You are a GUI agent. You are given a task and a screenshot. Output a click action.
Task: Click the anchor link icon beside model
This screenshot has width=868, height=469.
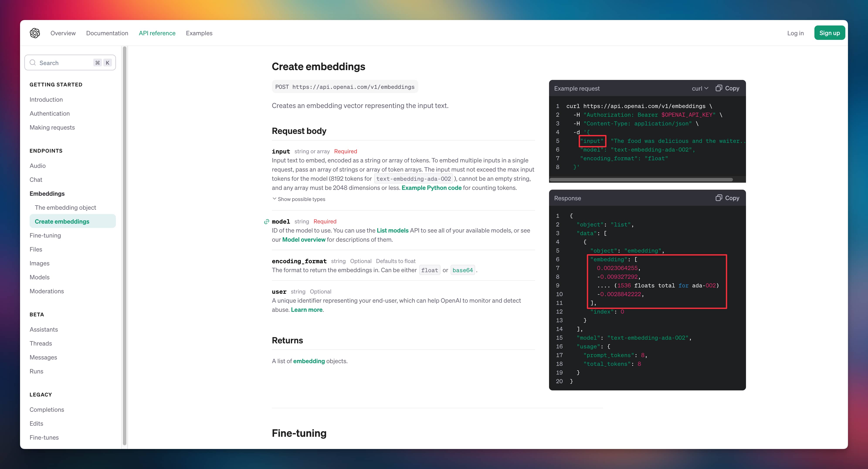[266, 221]
